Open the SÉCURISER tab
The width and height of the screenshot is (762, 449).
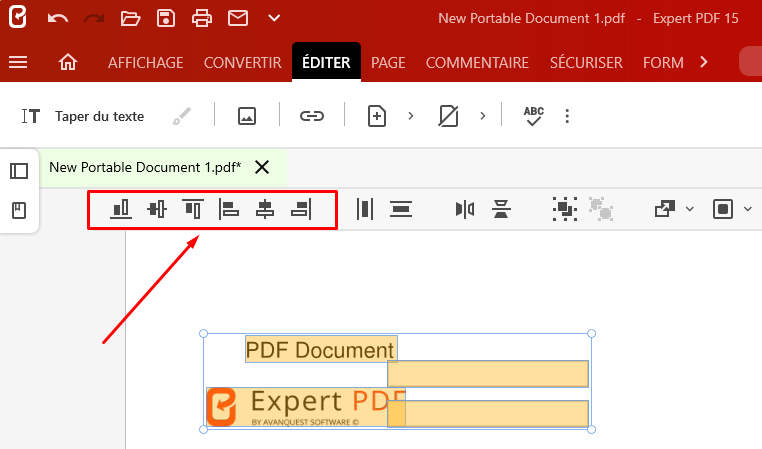pyautogui.click(x=586, y=63)
